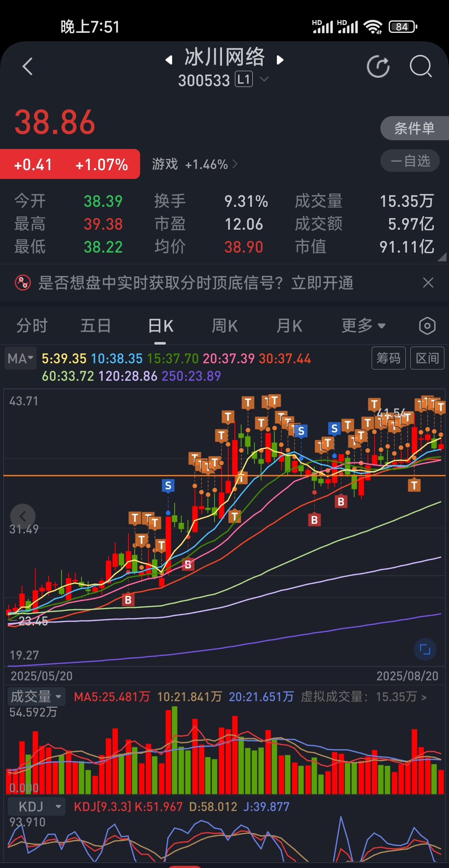Tap the back arrow icon
Screen dimensions: 449x868
pyautogui.click(x=27, y=67)
